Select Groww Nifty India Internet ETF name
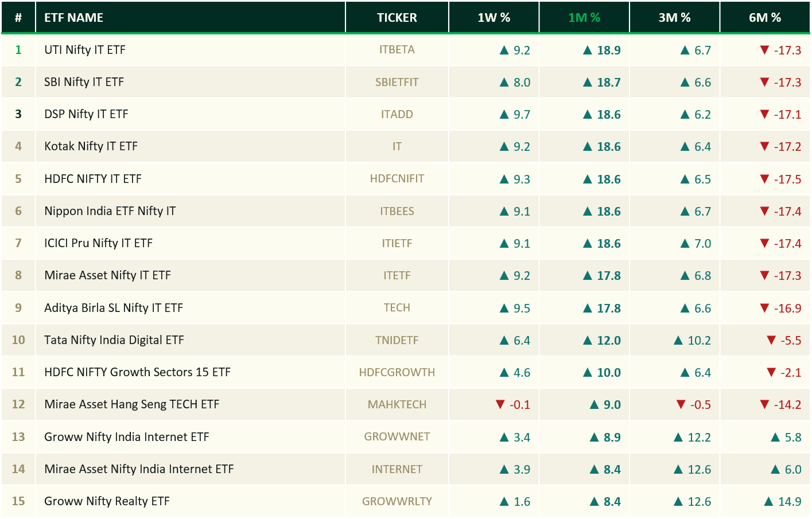 (x=127, y=437)
